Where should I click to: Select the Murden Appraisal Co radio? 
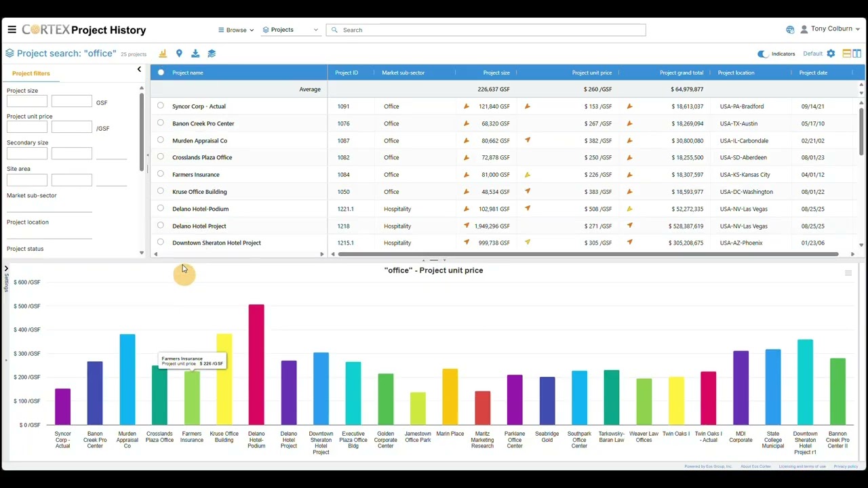(161, 140)
